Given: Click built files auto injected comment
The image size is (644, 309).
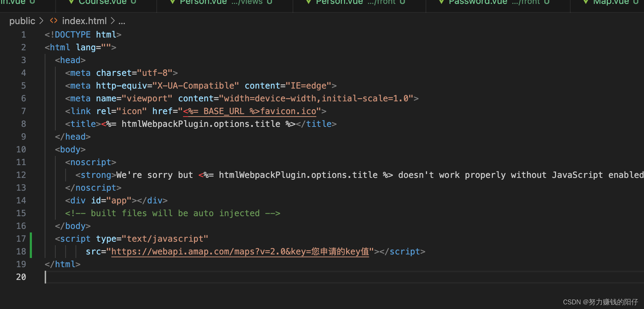Looking at the screenshot, I should click(173, 213).
